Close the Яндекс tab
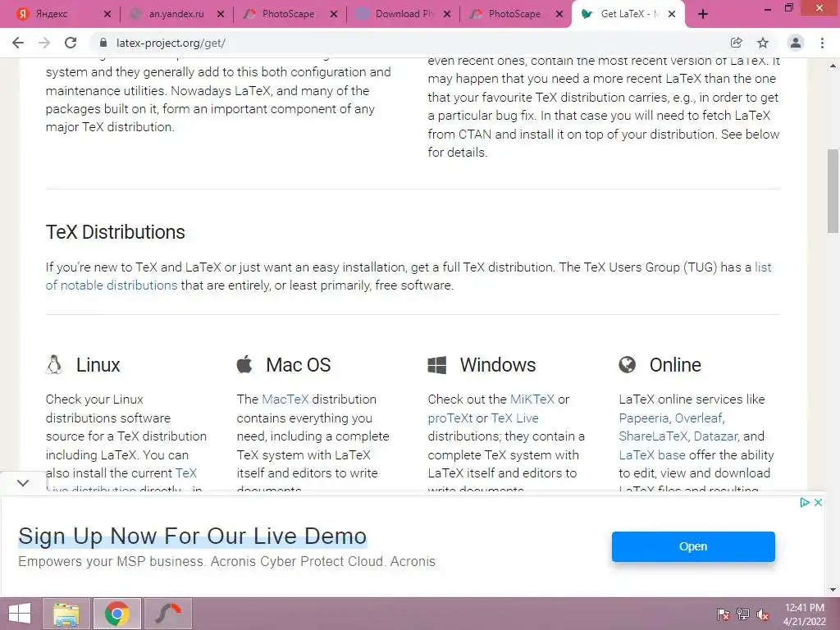 click(x=107, y=15)
